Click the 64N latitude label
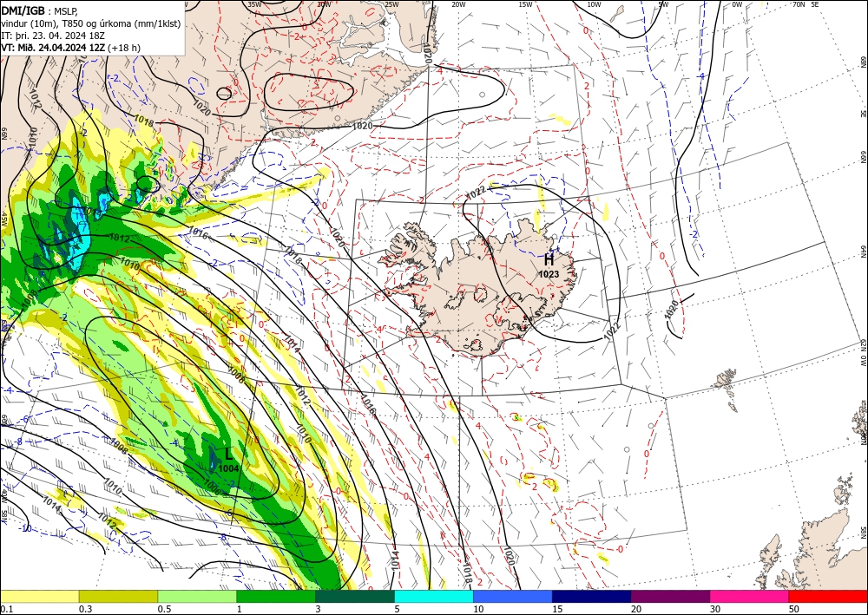 (x=864, y=252)
